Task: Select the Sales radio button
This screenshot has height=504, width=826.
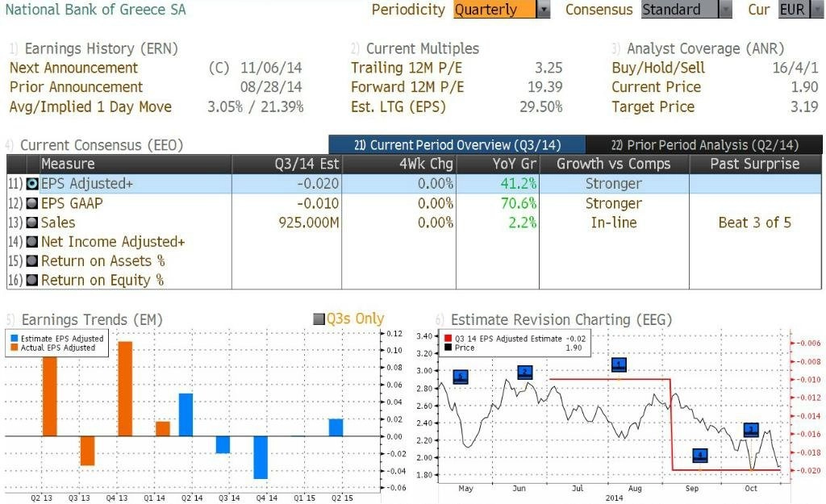Action: (x=32, y=223)
